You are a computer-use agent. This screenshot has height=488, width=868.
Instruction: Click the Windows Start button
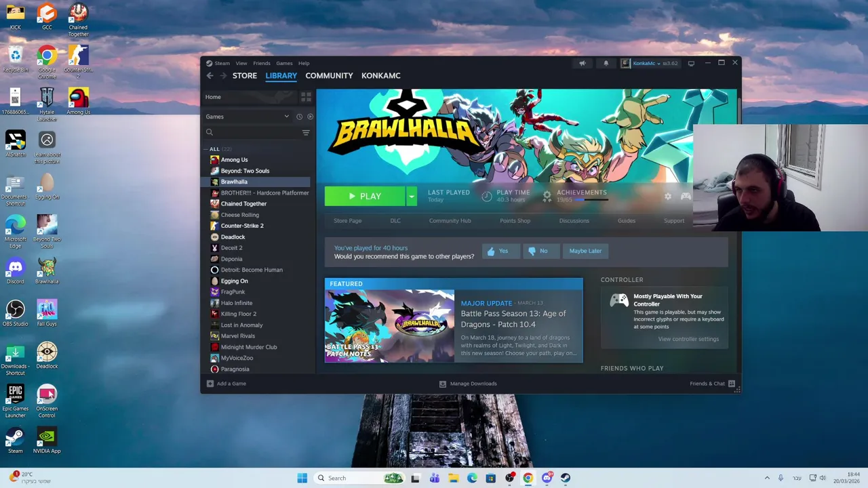point(302,478)
